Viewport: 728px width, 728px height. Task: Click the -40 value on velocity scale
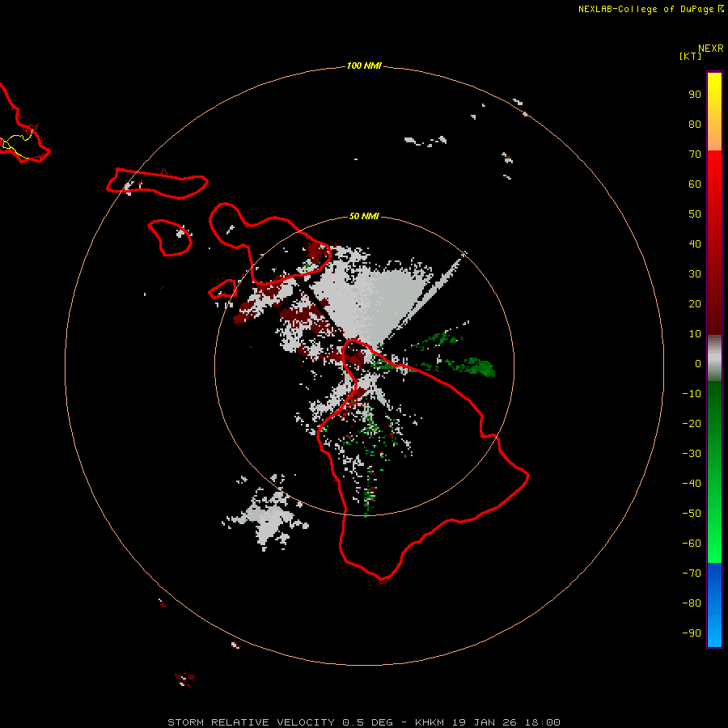click(692, 484)
